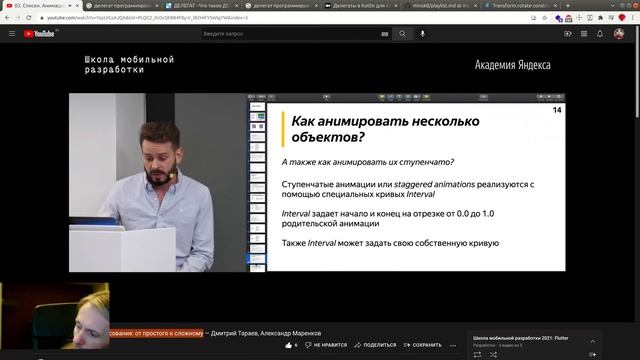Click the red shield extension icon
640x360 pixels.
coord(622,18)
